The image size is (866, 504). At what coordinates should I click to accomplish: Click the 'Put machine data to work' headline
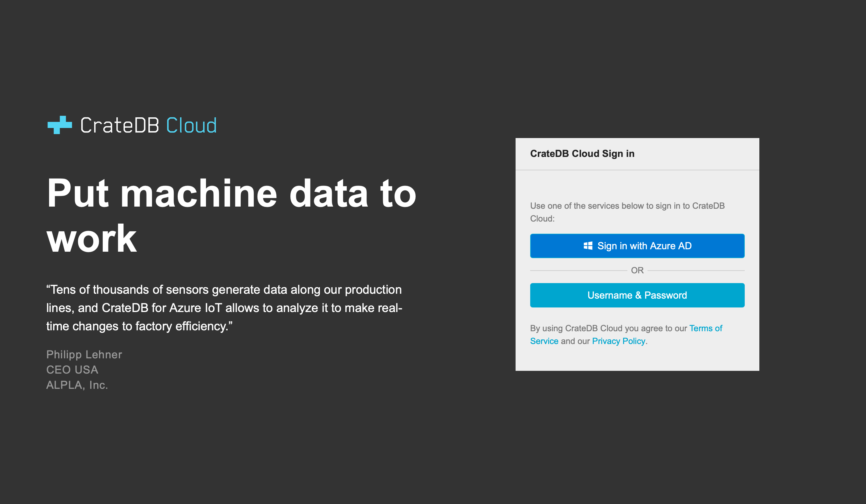[231, 215]
